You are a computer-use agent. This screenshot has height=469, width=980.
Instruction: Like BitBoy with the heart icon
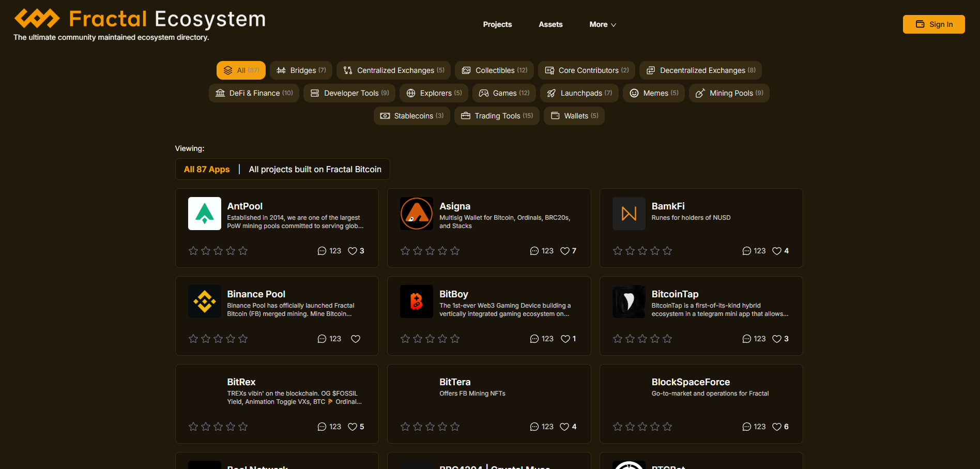pyautogui.click(x=565, y=339)
